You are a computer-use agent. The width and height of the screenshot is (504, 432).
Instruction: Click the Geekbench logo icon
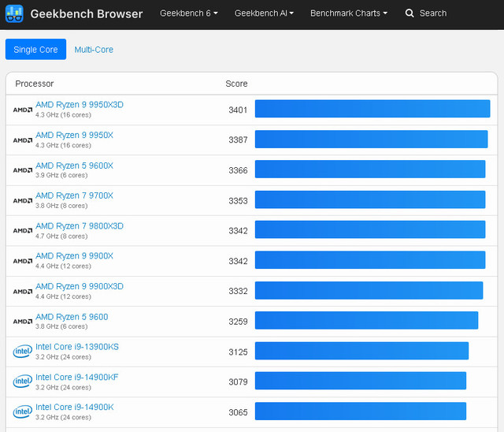tap(14, 13)
